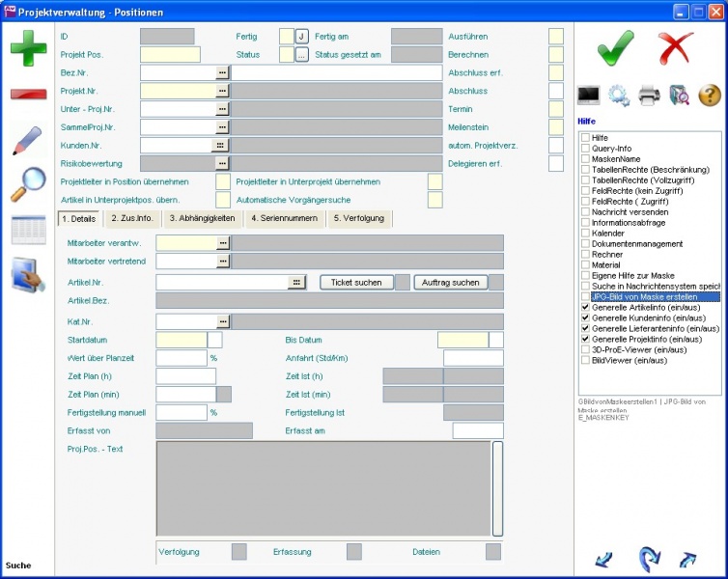
Task: Click the red minus delete record icon
Action: (x=28, y=94)
